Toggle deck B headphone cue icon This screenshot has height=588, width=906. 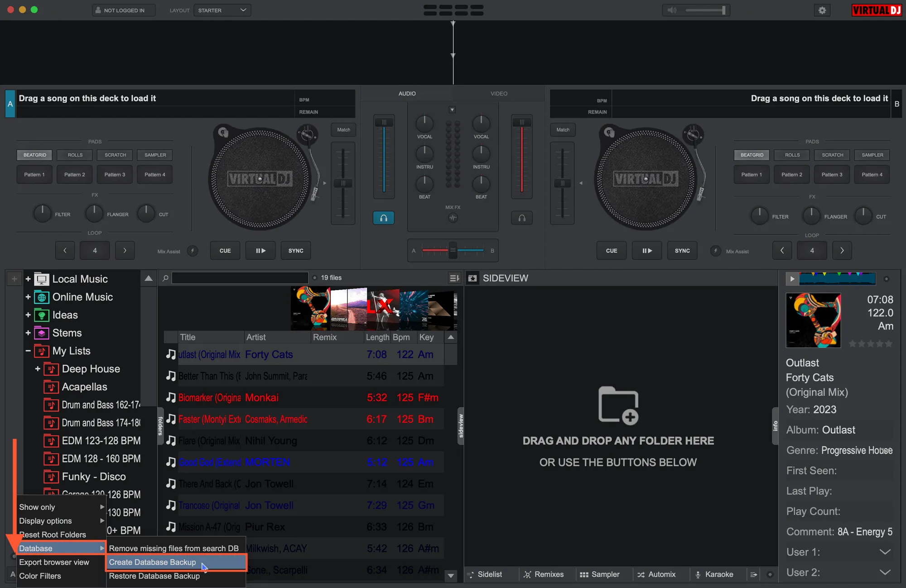522,218
